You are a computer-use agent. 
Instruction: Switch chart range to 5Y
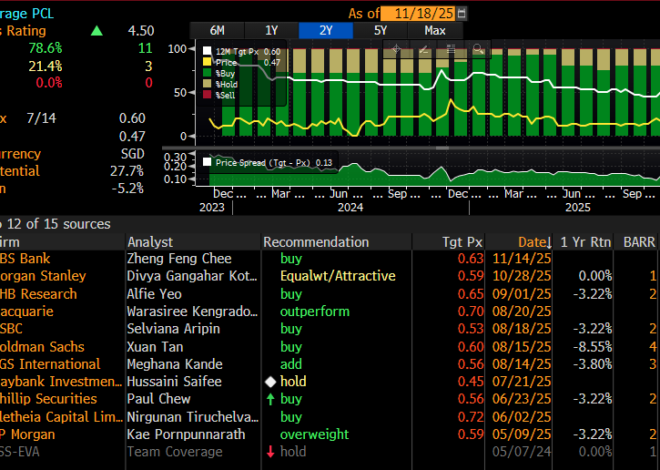pyautogui.click(x=380, y=31)
